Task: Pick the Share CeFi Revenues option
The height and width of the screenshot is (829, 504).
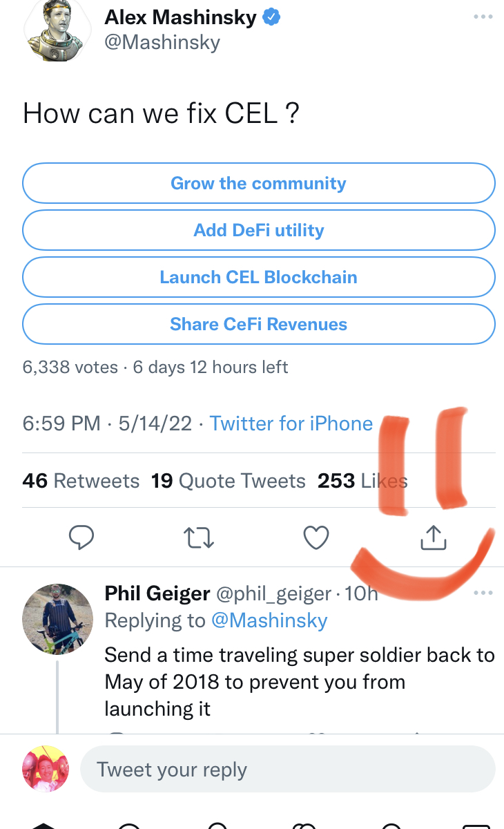Action: (259, 325)
